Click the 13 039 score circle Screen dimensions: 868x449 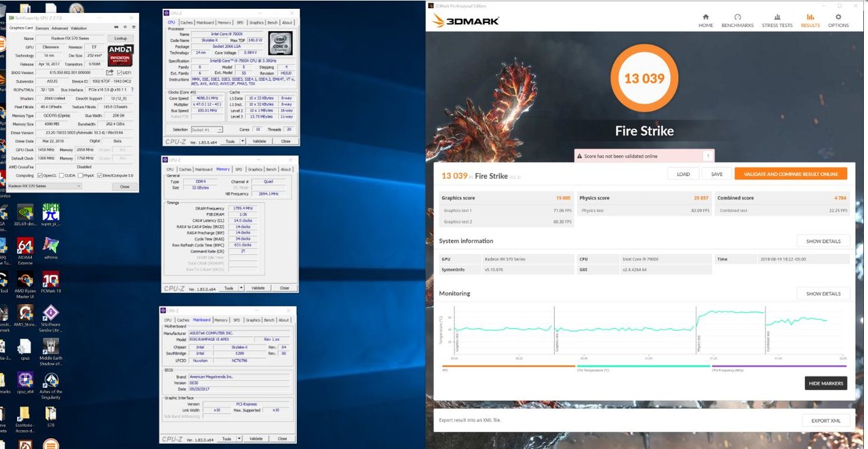(644, 78)
